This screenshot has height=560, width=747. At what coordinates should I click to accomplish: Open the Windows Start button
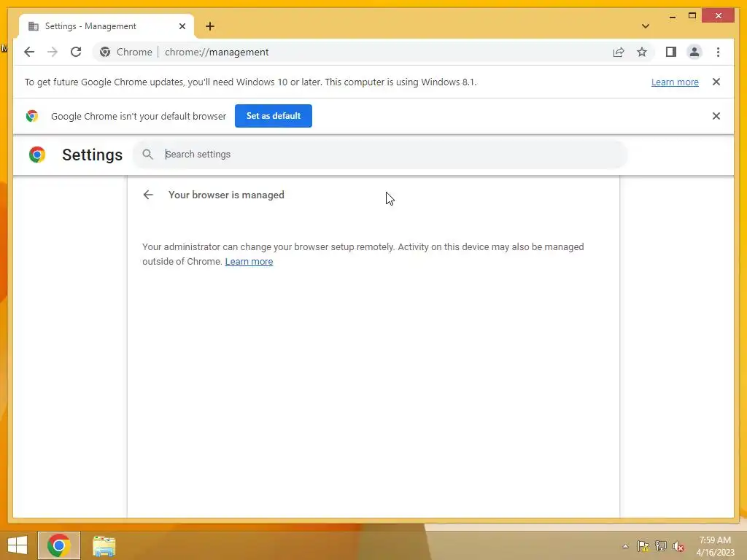[x=18, y=545]
